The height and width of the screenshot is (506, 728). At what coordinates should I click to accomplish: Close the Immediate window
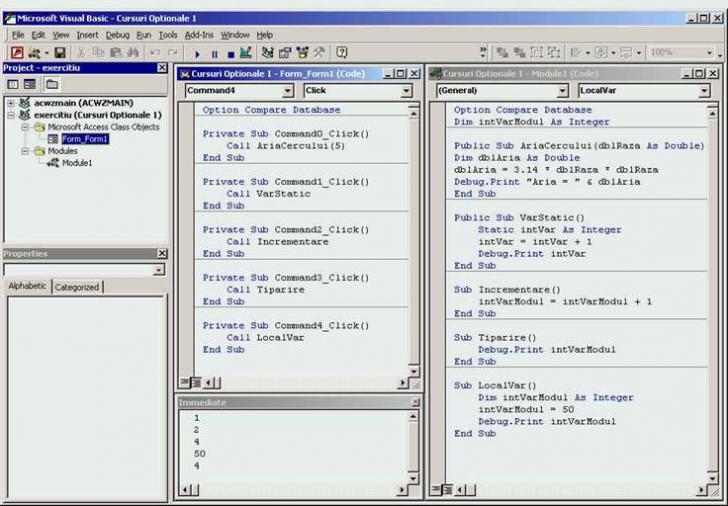pos(415,402)
